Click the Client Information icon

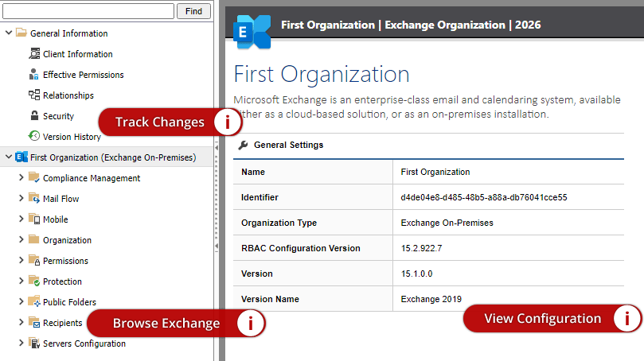(34, 54)
